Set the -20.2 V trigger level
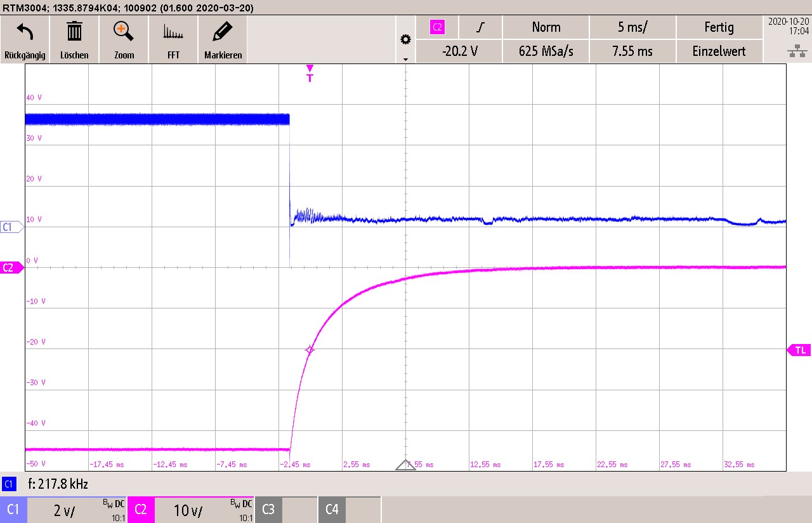Viewport: 812px width, 523px height. click(459, 51)
